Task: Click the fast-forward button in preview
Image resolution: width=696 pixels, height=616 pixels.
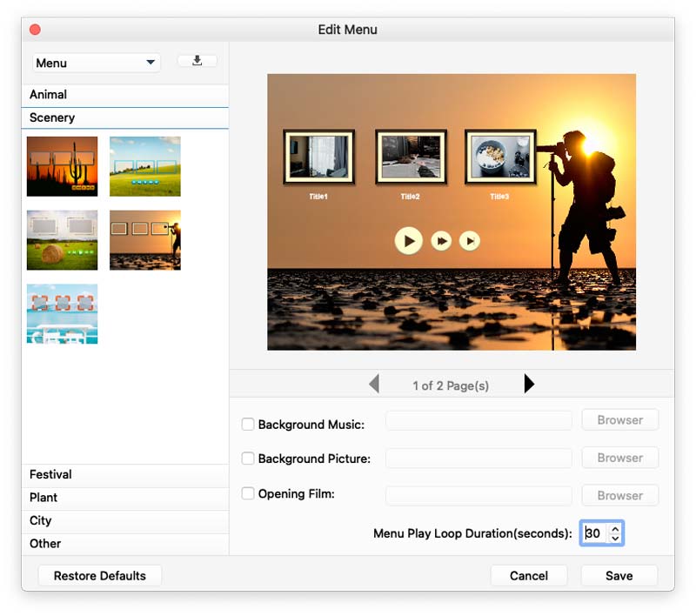Action: pyautogui.click(x=441, y=241)
